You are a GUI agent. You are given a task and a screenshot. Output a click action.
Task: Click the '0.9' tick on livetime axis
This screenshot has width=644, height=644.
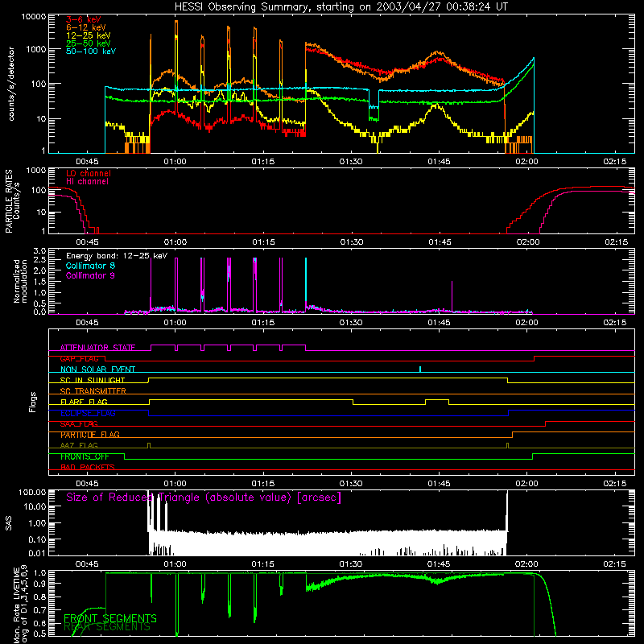[x=40, y=584]
